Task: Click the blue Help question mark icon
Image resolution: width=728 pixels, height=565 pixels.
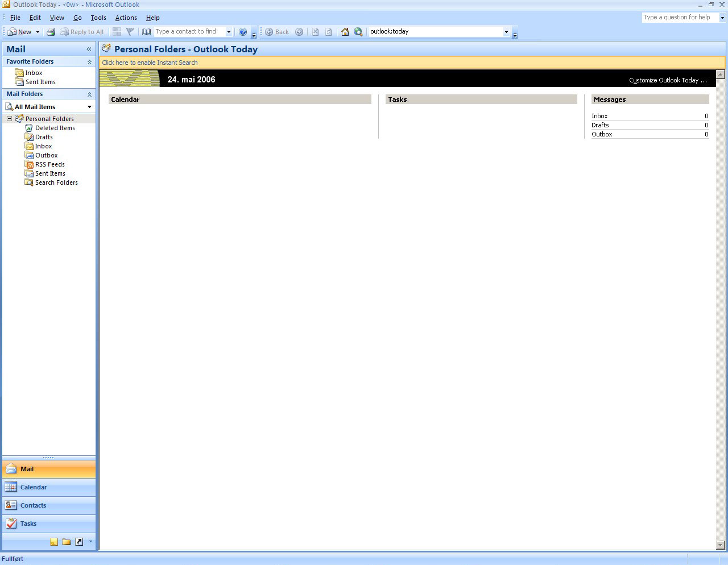Action: click(x=243, y=32)
